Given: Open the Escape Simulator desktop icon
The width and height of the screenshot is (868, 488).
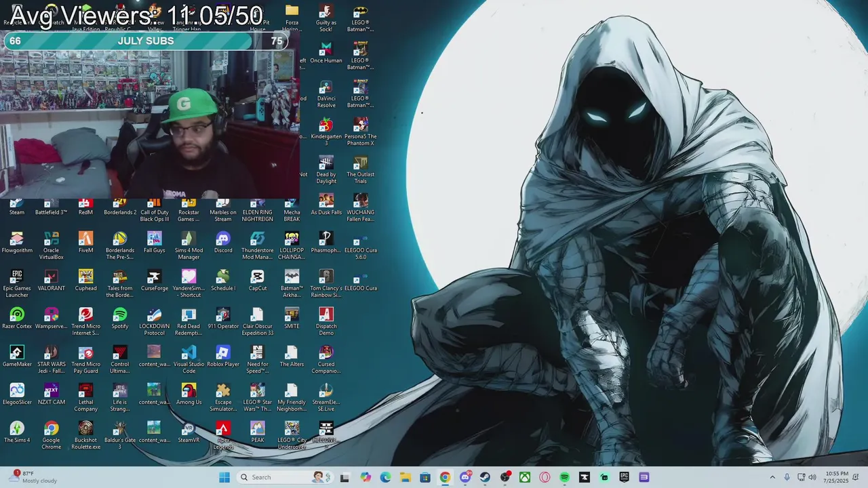Looking at the screenshot, I should pos(223,398).
